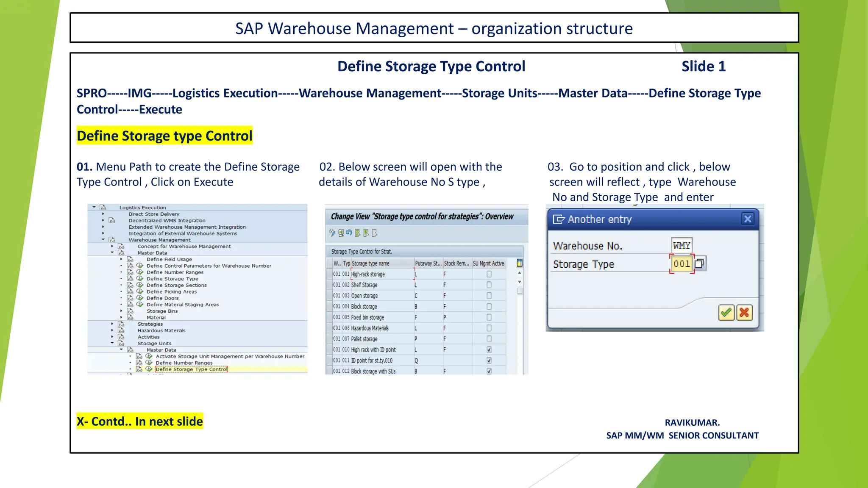Click table scrollbar down arrow
Image resolution: width=868 pixels, height=488 pixels.
tap(520, 282)
